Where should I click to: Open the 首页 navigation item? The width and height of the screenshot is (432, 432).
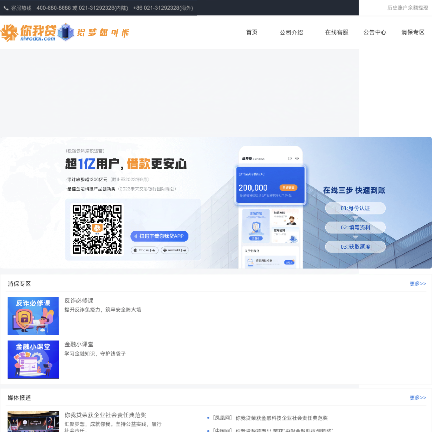[252, 32]
